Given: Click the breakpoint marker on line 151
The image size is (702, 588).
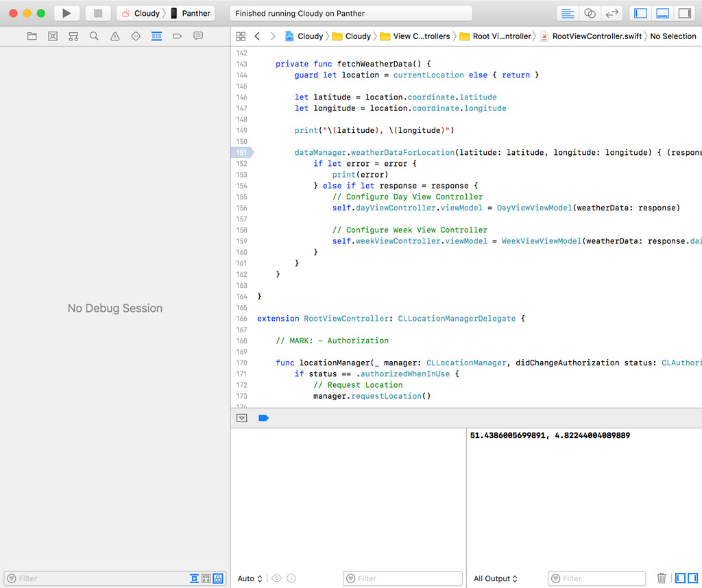Looking at the screenshot, I should pyautogui.click(x=241, y=152).
